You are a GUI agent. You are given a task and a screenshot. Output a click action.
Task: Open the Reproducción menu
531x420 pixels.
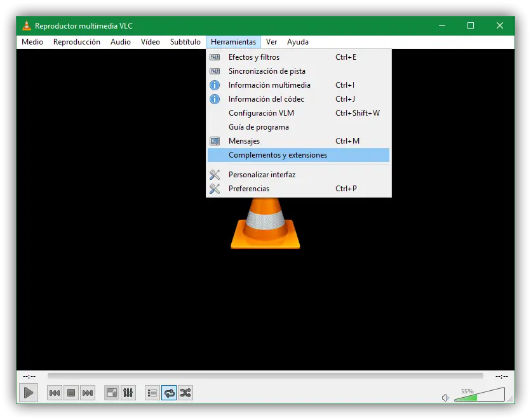pyautogui.click(x=77, y=42)
